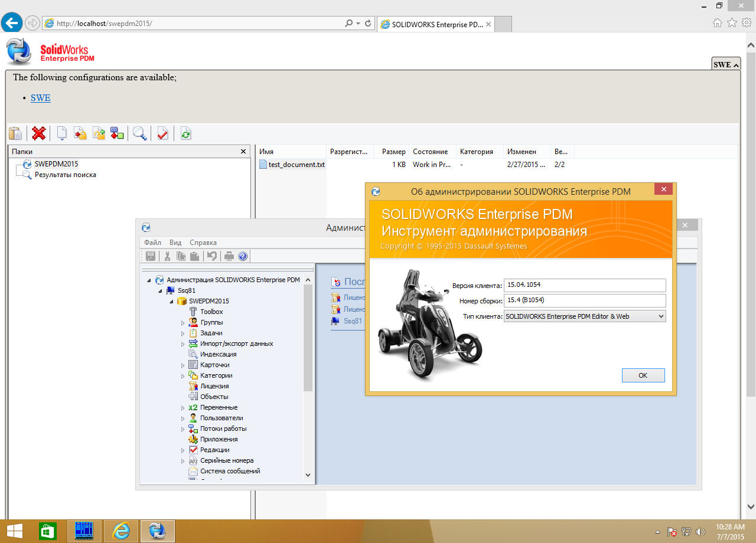This screenshot has width=756, height=543.
Task: Select Серийные номера tree item
Action: 227,460
